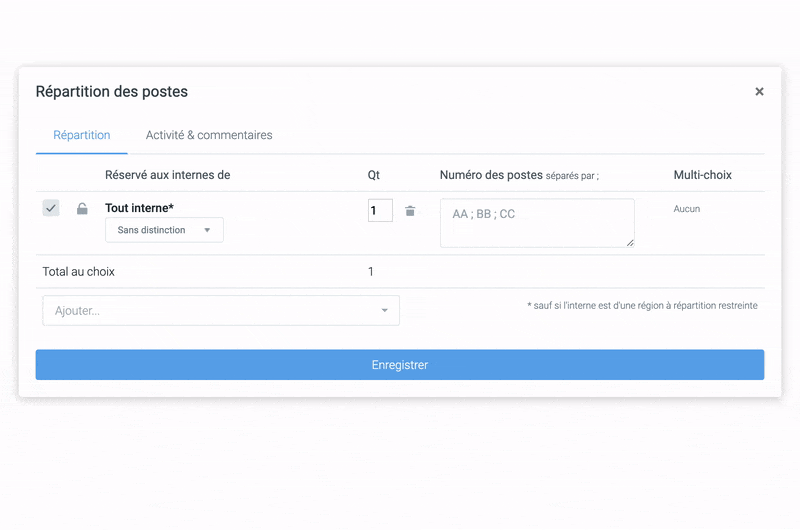Click the Qt column header

pyautogui.click(x=374, y=175)
